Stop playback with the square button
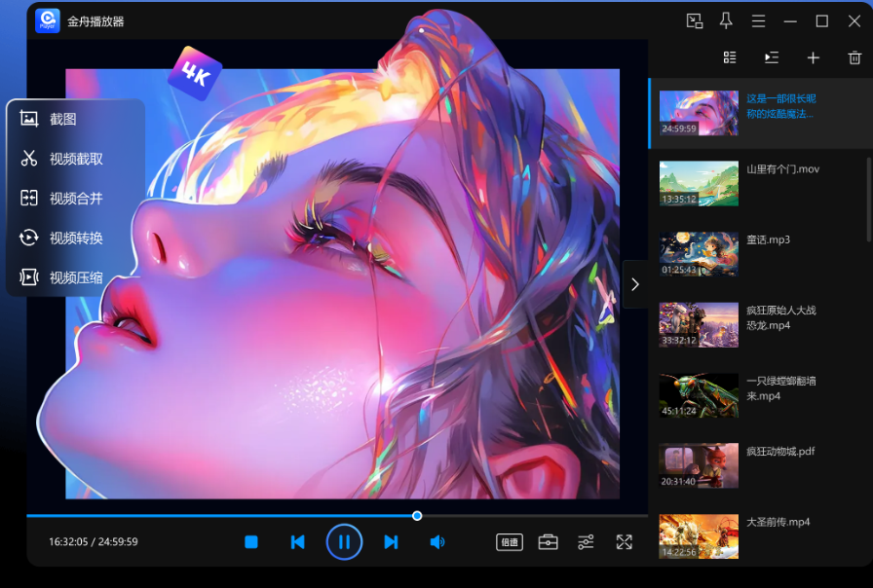This screenshot has height=588, width=873. 251,542
